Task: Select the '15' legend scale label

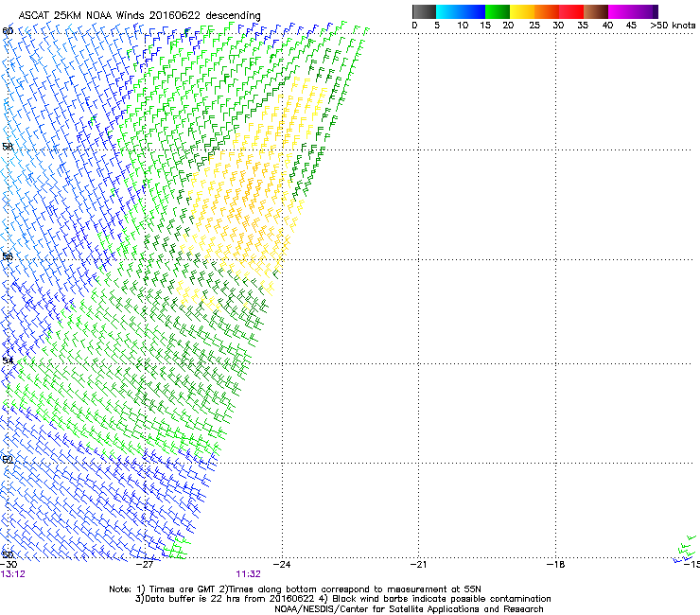Action: coord(485,26)
